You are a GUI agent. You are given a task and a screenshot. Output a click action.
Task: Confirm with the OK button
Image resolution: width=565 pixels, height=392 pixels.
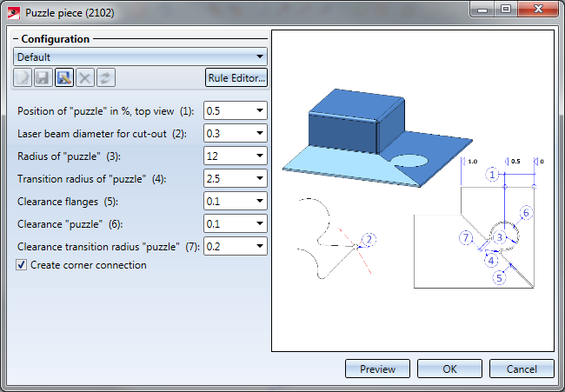tap(449, 369)
